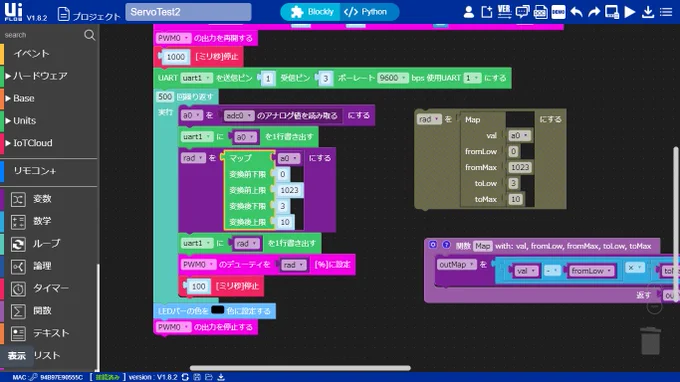This screenshot has width=680, height=382.
Task: Open the 使用UART 1 dropdown
Action: [x=472, y=78]
